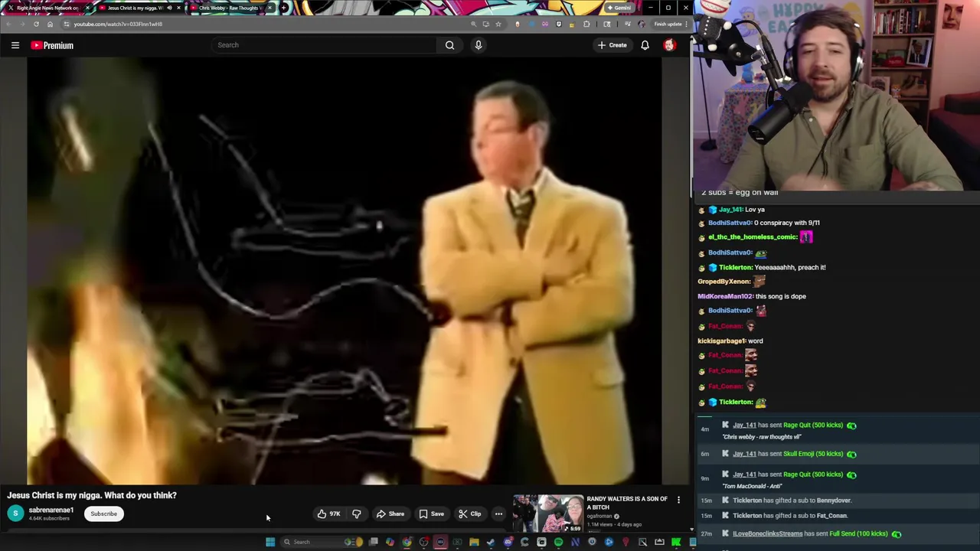Open Spotify from the taskbar
980x551 pixels.
click(558, 543)
